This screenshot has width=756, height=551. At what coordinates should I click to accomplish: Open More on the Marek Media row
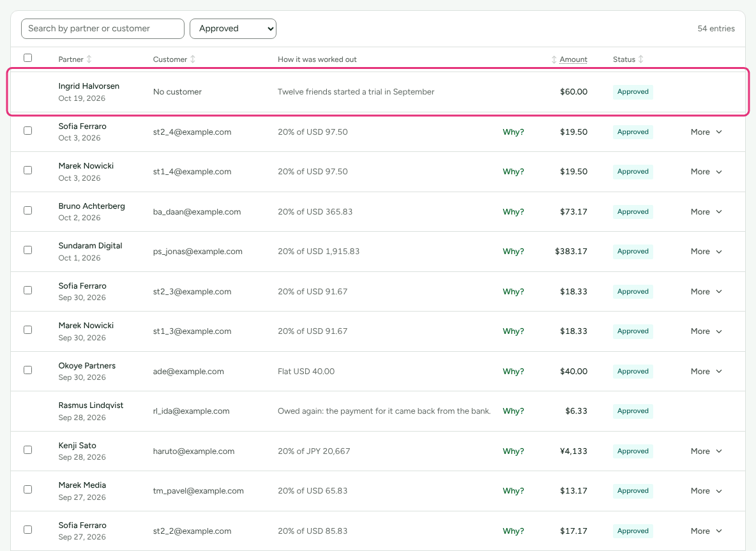point(706,491)
